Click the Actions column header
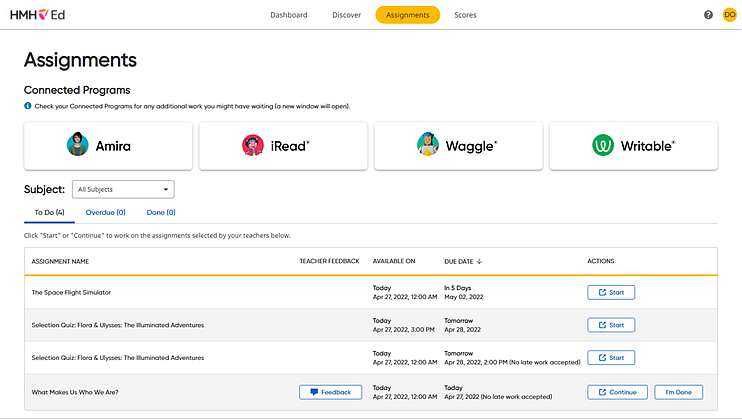The width and height of the screenshot is (742, 419). pos(601,261)
